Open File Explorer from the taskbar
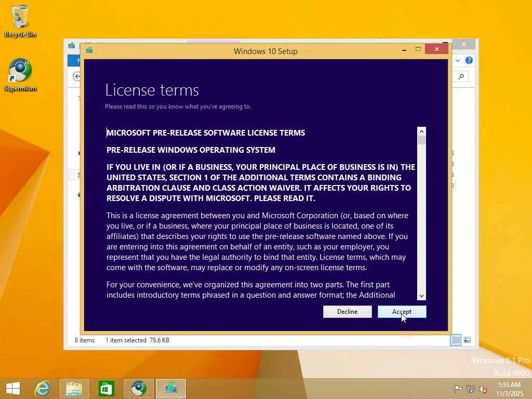This screenshot has height=399, width=532. point(74,389)
